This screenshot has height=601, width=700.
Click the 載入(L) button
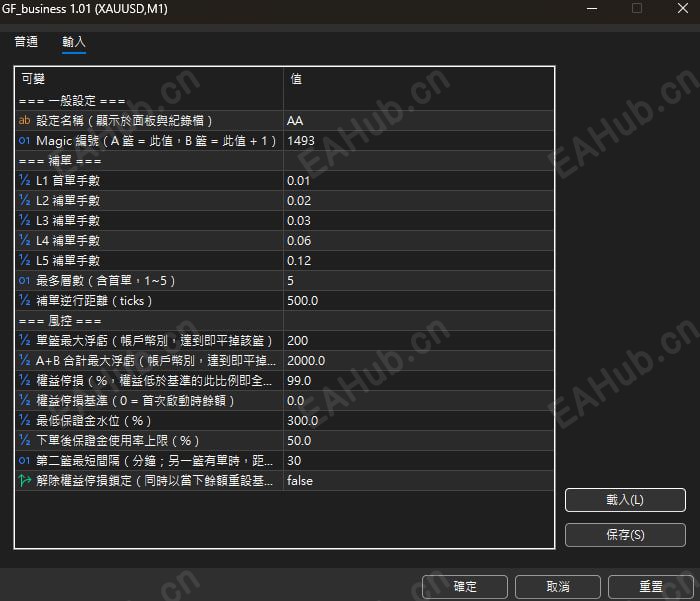(625, 500)
